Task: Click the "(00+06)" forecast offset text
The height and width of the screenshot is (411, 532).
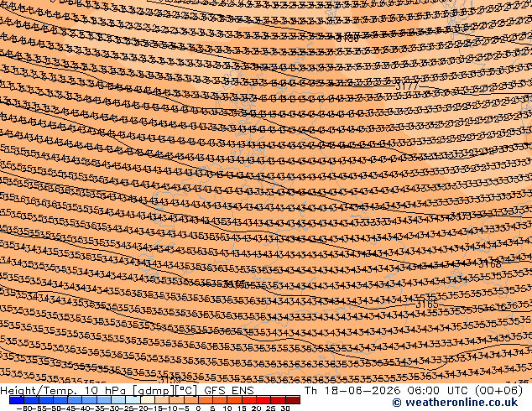Action: 498,391
